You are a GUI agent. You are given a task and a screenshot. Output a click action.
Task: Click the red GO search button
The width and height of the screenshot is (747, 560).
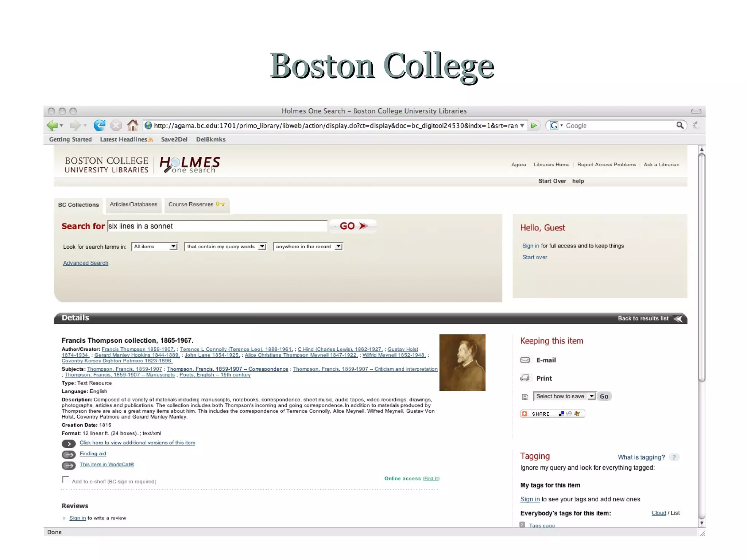click(x=353, y=226)
